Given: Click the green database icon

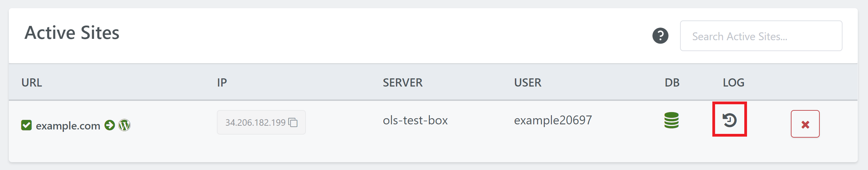Looking at the screenshot, I should [672, 120].
